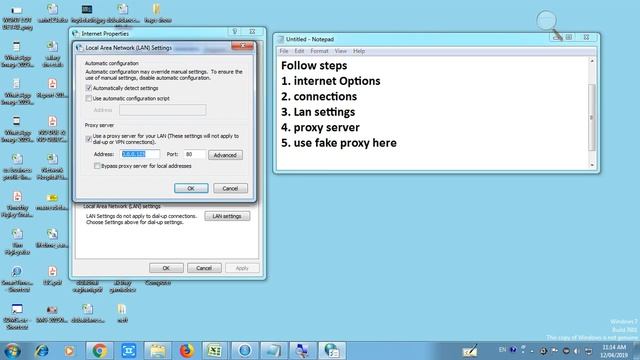Open the pen input panel icon on the taskbar
Image resolution: width=640 pixels, height=360 pixels.
469,351
